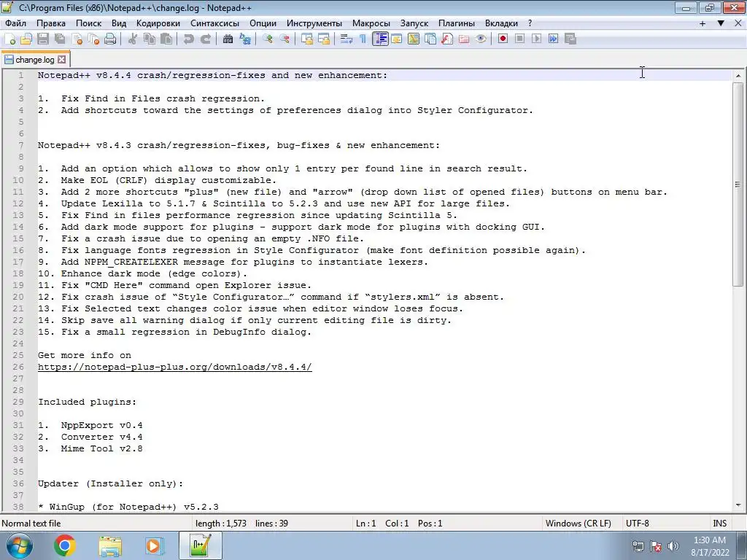Viewport: 747px width, 560px height.
Task: Toggle file monitoring eye icon
Action: (481, 39)
